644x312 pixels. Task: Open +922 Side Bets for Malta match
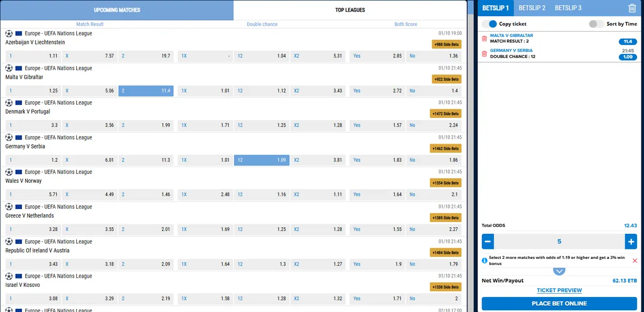click(446, 79)
